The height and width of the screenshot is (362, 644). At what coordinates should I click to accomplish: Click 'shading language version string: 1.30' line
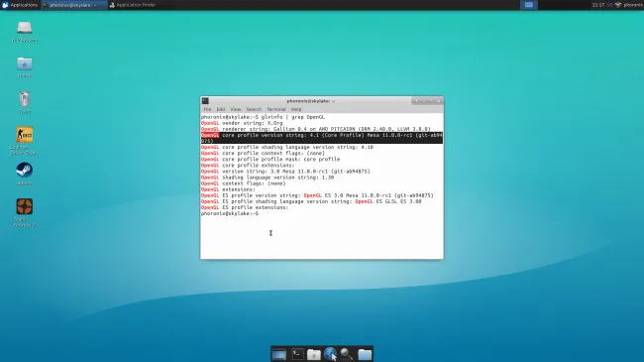coord(268,178)
